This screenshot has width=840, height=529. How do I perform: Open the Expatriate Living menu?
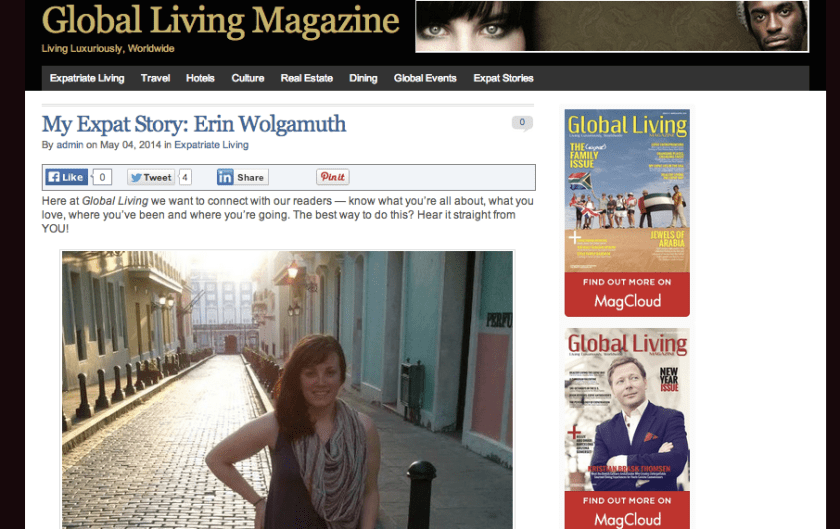(87, 78)
